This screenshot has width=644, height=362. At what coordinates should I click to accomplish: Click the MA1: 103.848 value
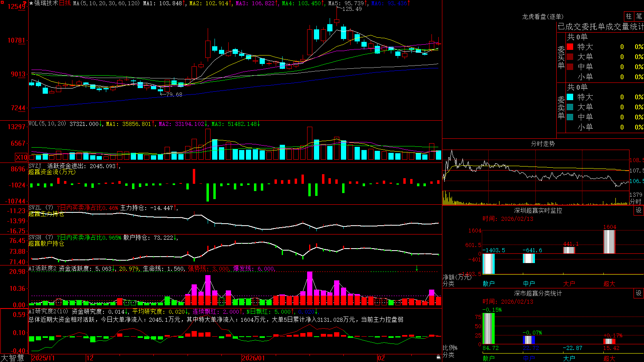[x=163, y=3]
